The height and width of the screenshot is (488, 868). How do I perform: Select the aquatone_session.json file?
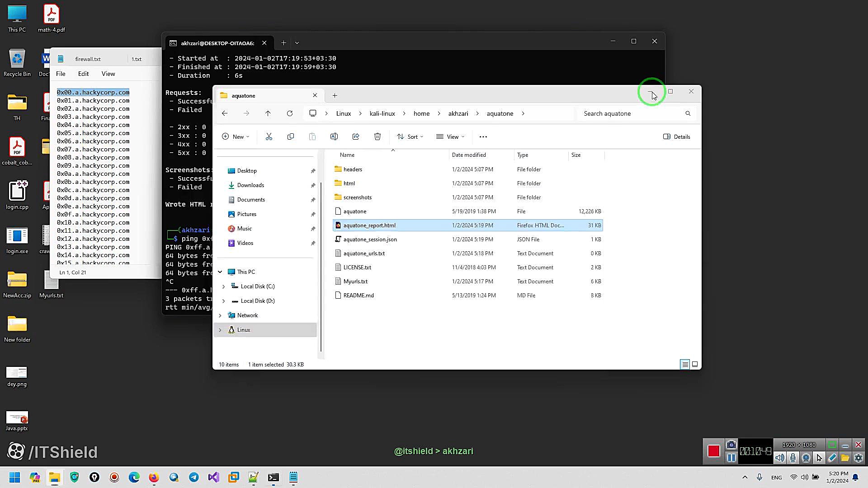[x=468, y=239]
